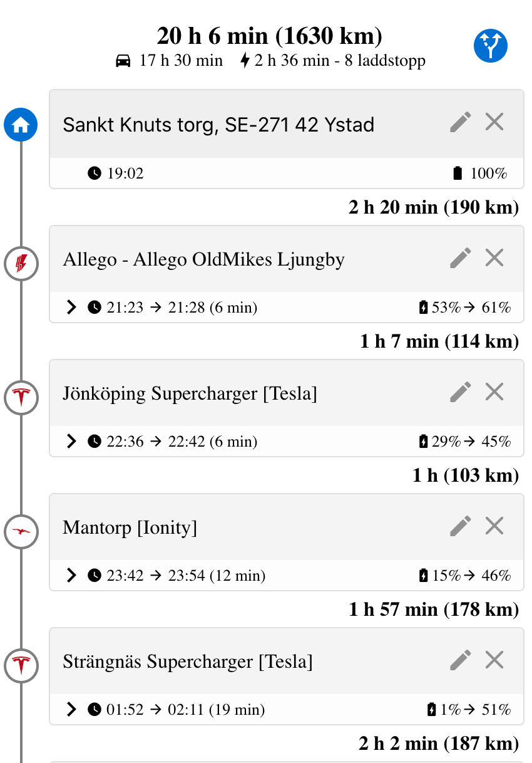Remove the Sankt Knuts torg waypoint

494,122
